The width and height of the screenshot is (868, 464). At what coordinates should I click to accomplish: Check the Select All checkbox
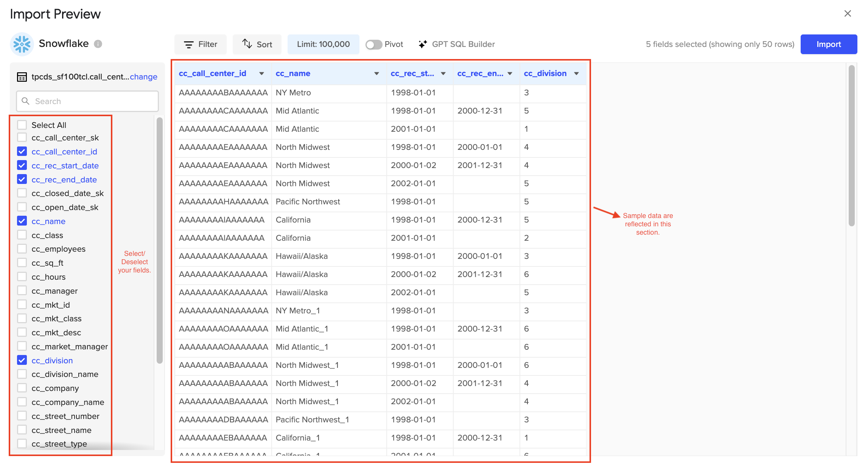[x=22, y=125]
